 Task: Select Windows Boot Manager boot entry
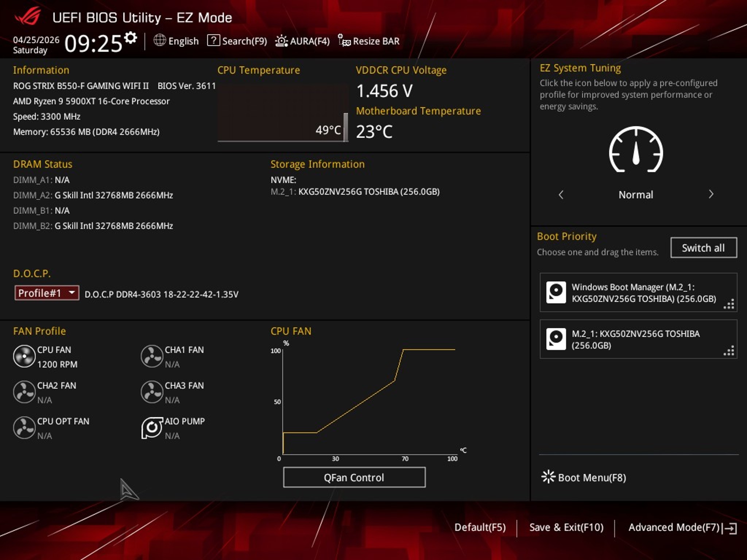point(638,292)
